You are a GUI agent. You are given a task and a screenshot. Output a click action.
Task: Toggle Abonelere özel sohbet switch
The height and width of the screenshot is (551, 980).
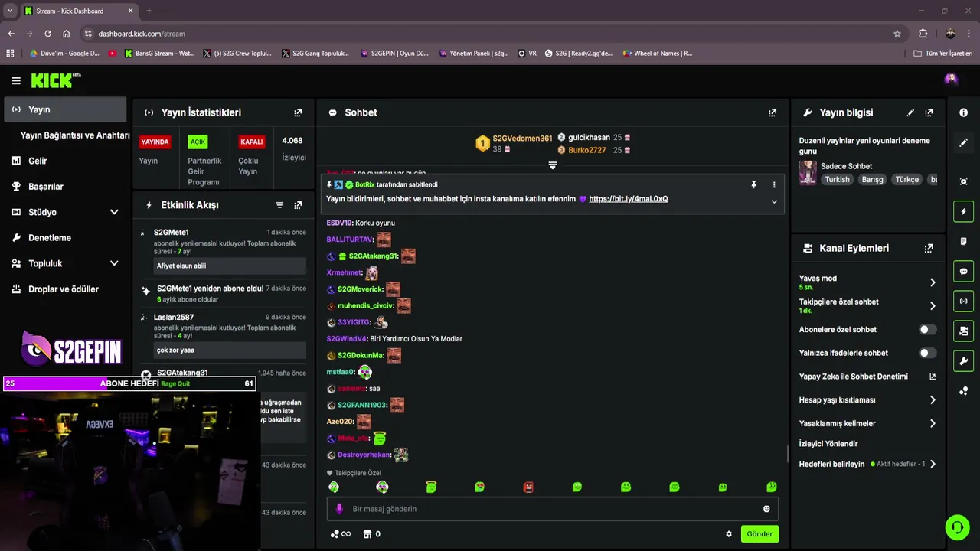927,329
